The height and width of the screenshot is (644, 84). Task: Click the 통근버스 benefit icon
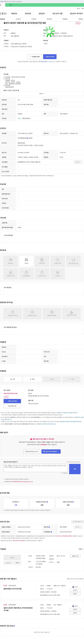click(x=11, y=261)
